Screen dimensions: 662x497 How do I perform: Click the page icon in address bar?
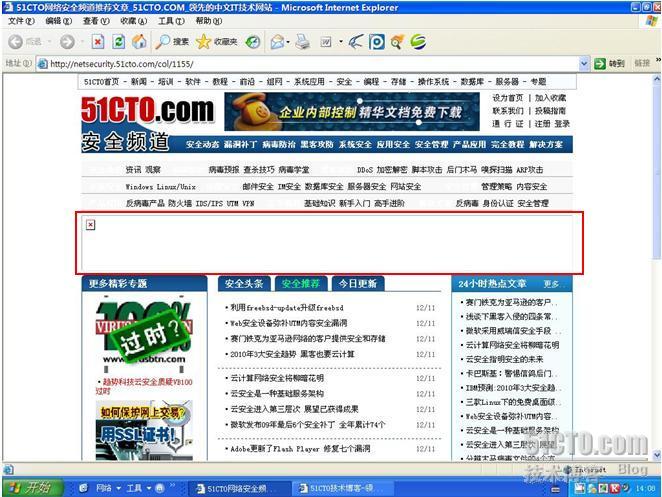(42, 64)
